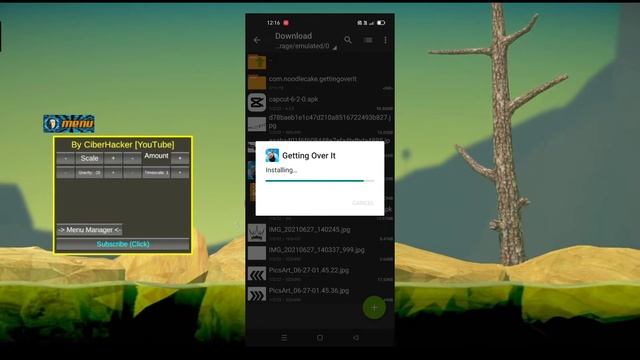Decrease Scale with the minus button
The width and height of the screenshot is (640, 360).
pos(65,158)
